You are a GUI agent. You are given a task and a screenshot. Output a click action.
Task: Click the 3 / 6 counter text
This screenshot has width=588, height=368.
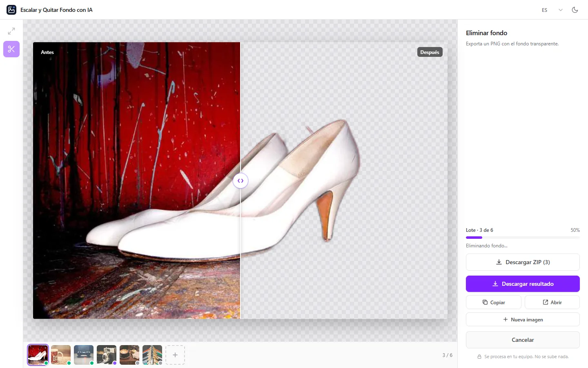447,355
